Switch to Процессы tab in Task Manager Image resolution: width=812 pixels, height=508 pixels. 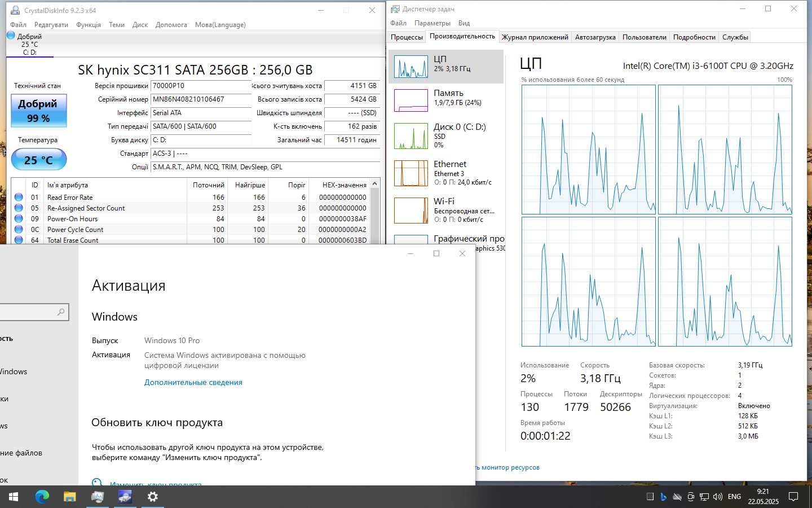click(407, 37)
